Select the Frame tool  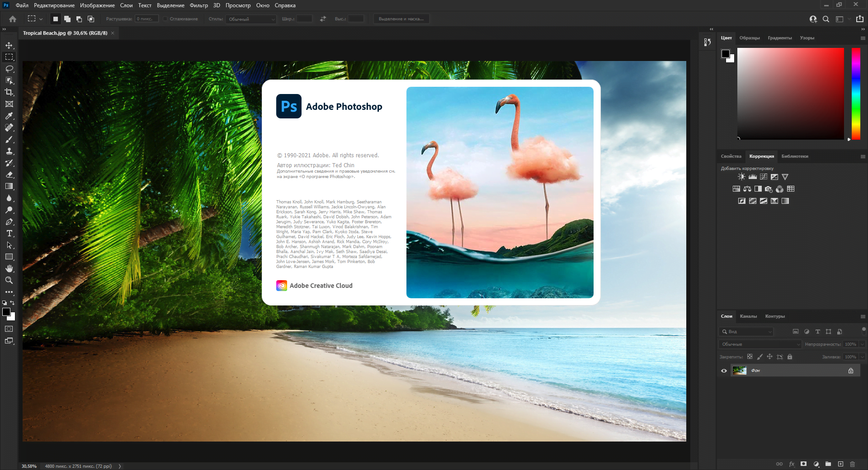(x=9, y=104)
